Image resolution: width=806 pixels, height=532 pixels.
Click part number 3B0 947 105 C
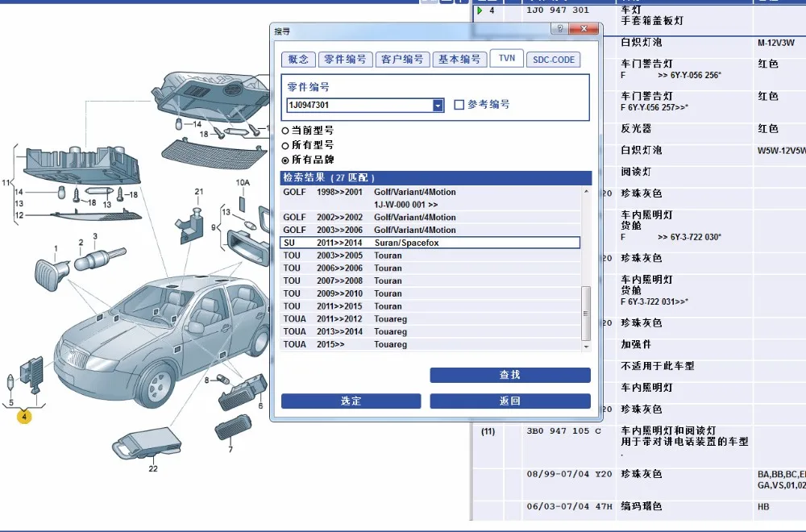point(564,430)
